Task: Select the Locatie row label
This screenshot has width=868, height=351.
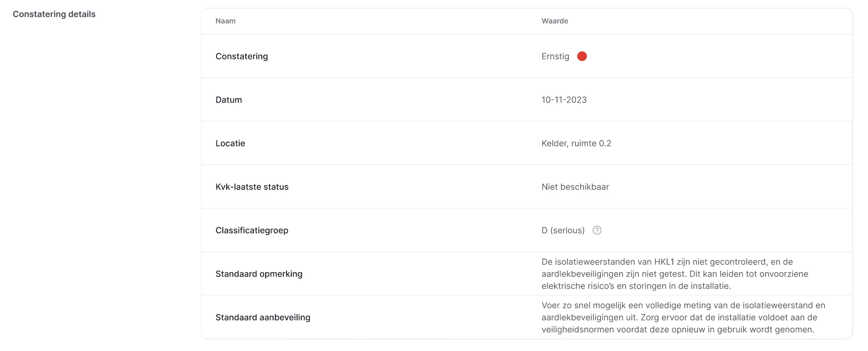Action: tap(230, 143)
